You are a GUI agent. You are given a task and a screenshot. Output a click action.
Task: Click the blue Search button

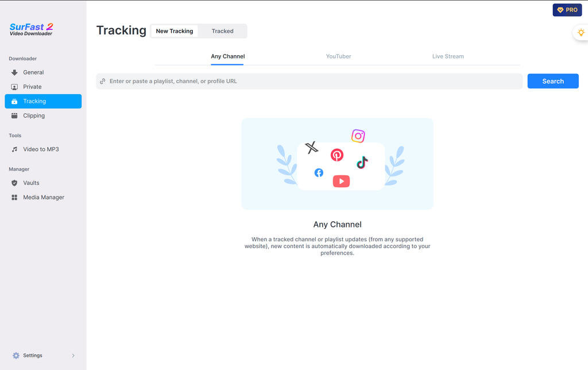553,81
